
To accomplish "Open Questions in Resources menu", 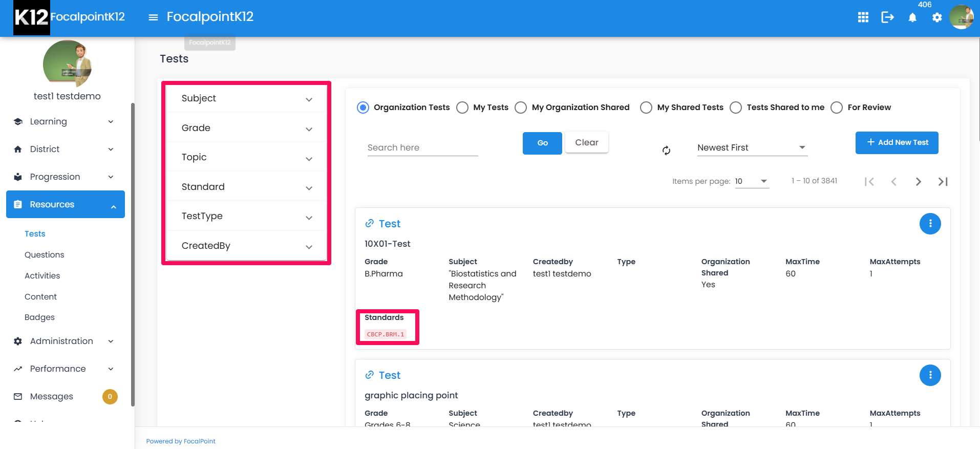I will tap(45, 254).
